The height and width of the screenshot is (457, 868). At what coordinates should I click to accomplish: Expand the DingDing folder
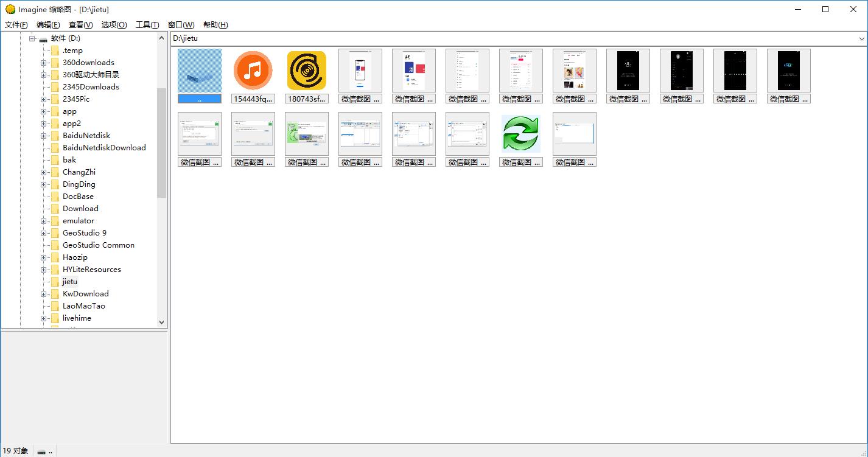(x=44, y=184)
